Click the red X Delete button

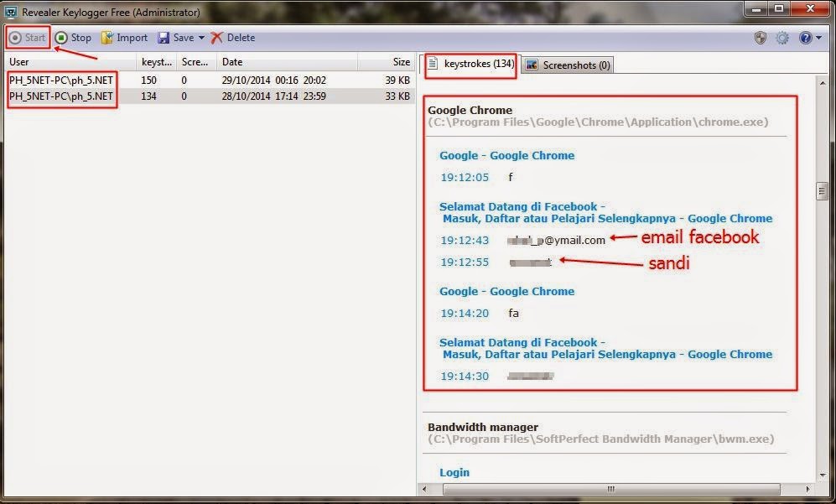pos(233,38)
